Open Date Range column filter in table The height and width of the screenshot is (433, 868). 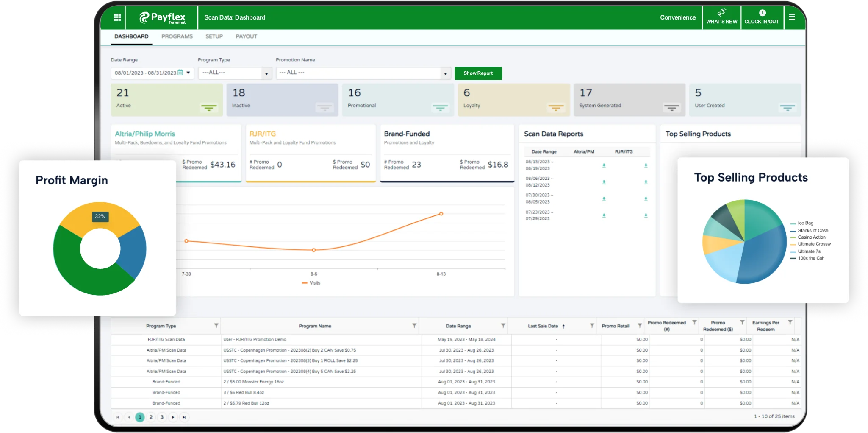503,326
